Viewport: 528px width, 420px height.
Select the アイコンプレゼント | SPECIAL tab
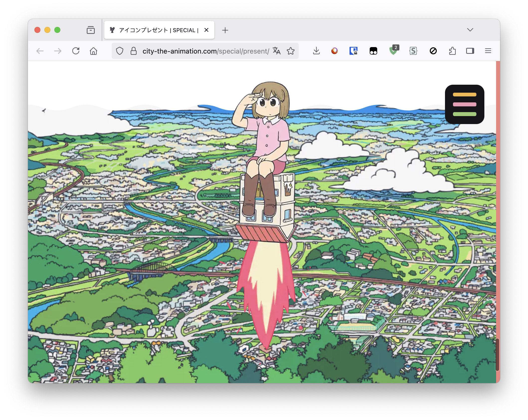159,30
